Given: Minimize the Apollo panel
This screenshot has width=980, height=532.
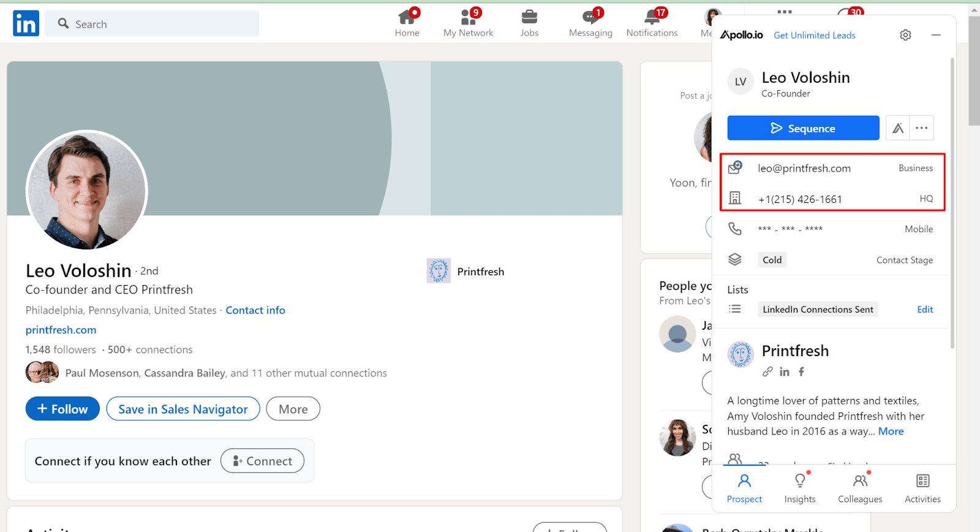Looking at the screenshot, I should [936, 35].
